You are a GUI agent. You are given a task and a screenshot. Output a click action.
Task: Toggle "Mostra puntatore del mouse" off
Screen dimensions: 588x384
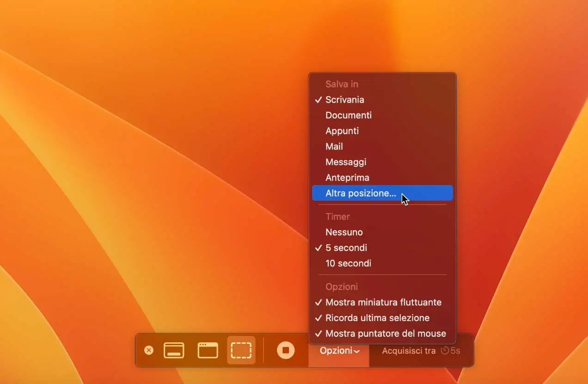(x=386, y=333)
